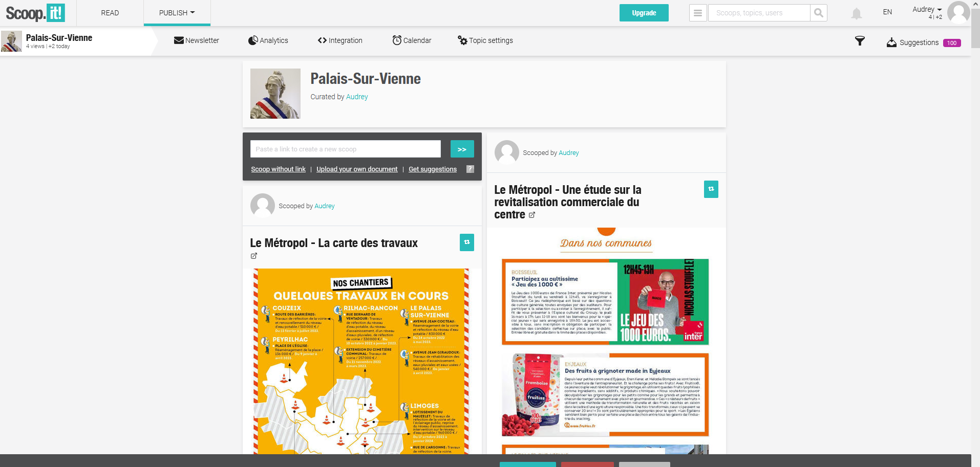Click the magnifying glass search icon
Image resolution: width=980 pixels, height=467 pixels.
click(819, 13)
